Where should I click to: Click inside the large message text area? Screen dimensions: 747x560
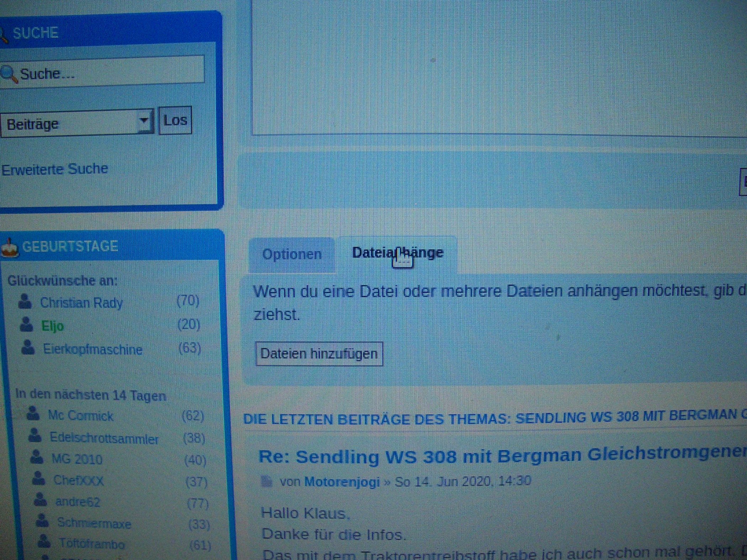(498, 68)
